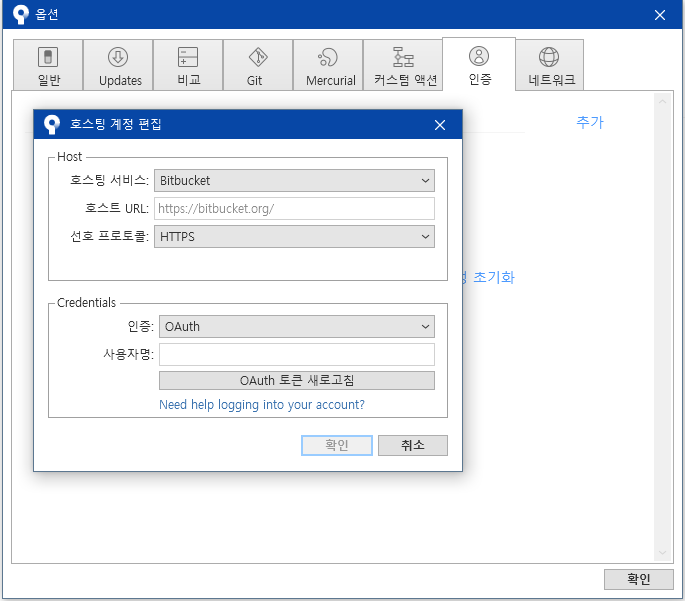The image size is (685, 601).
Task: Open the 비교 tab
Action: [x=188, y=65]
